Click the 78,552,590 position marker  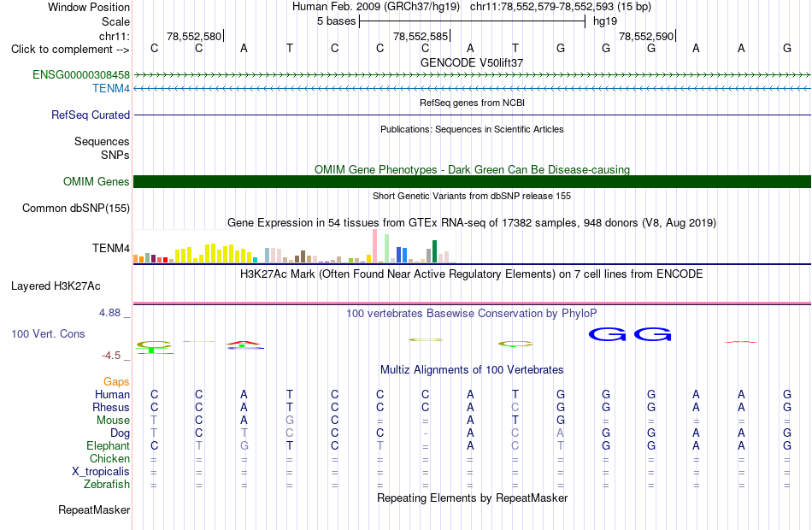[x=646, y=36]
